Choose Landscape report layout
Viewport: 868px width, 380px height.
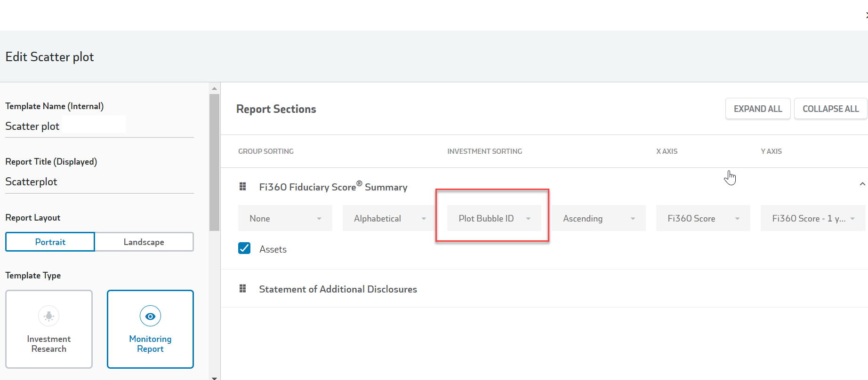click(144, 242)
